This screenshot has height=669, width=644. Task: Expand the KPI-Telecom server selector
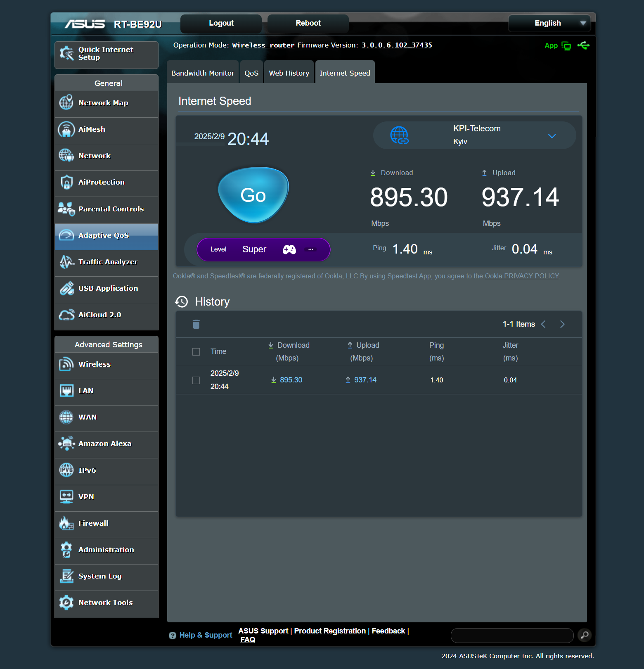tap(475, 135)
